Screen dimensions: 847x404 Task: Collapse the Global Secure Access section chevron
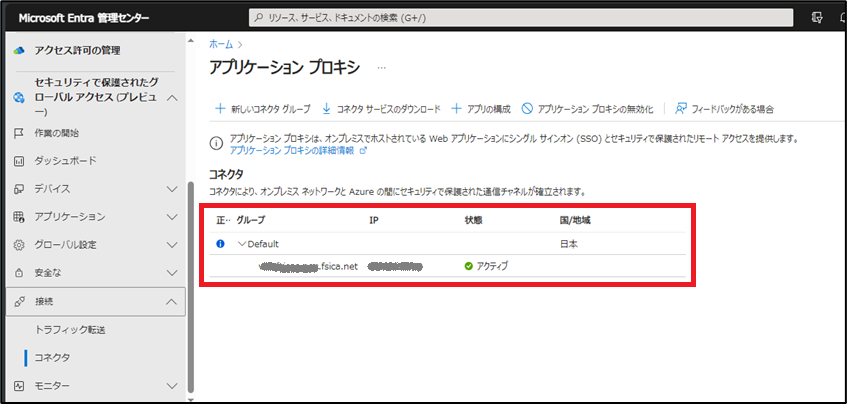click(x=172, y=98)
